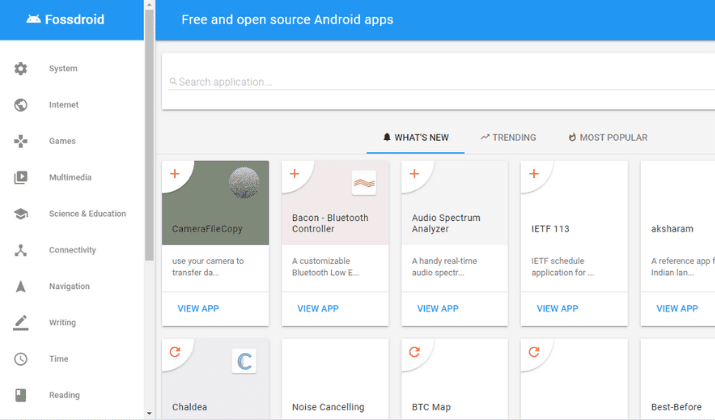Choose the Science & Education graduation cap icon

click(21, 214)
